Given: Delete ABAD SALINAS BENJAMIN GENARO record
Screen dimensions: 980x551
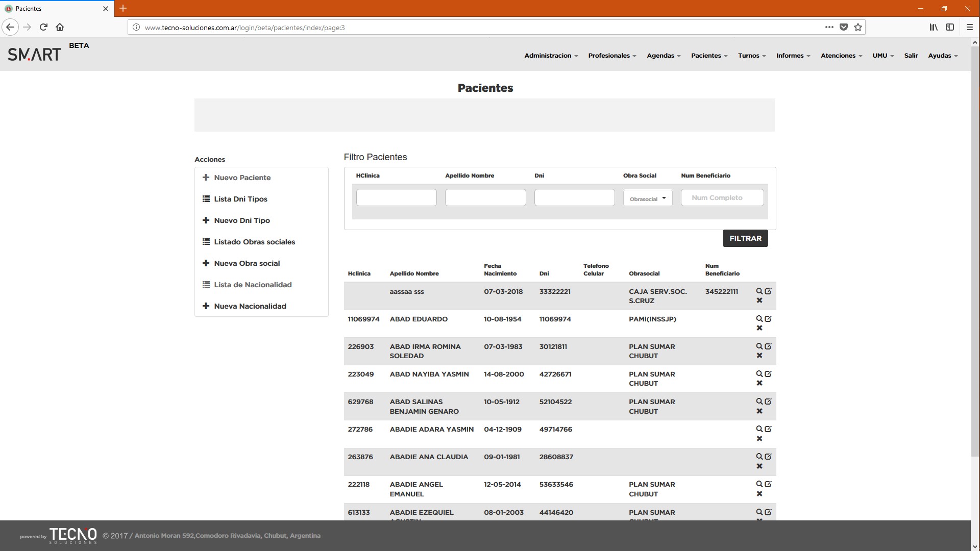Looking at the screenshot, I should coord(759,411).
